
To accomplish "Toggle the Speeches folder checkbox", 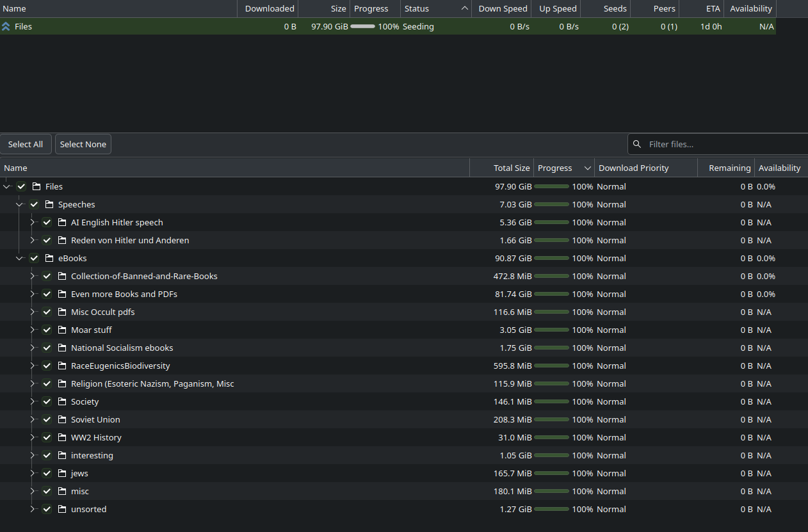I will pos(34,204).
